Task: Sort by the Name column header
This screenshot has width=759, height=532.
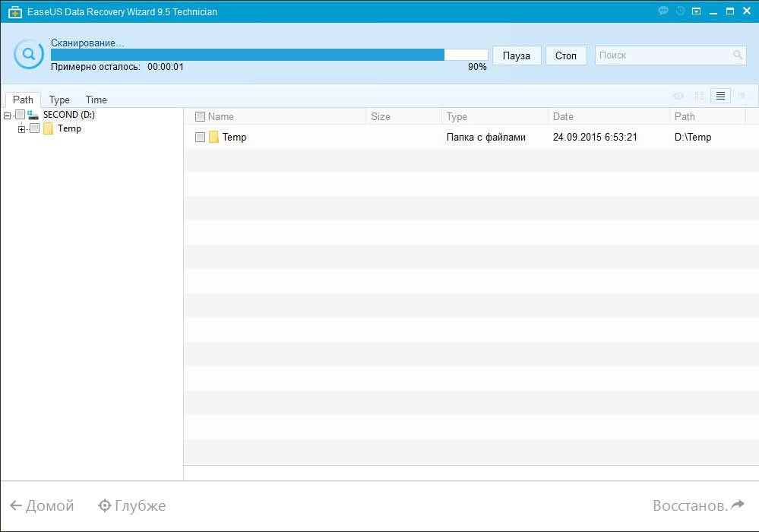Action: [x=221, y=116]
